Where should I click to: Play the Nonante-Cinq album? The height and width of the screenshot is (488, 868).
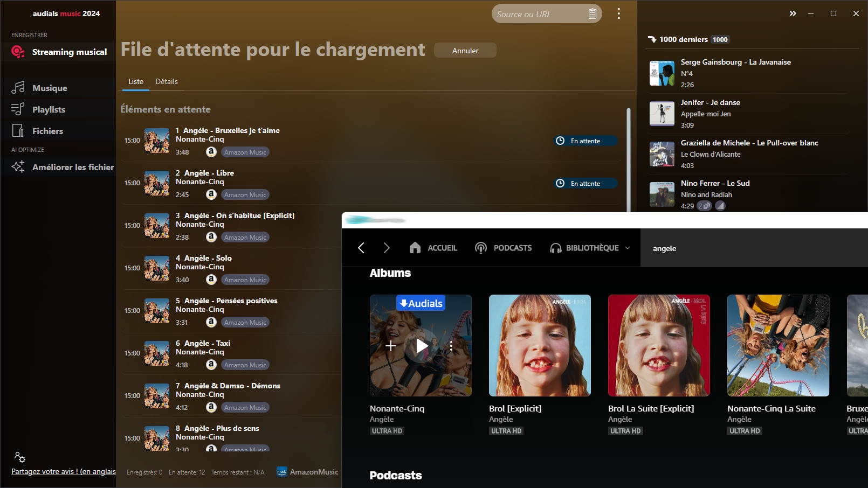coord(421,346)
